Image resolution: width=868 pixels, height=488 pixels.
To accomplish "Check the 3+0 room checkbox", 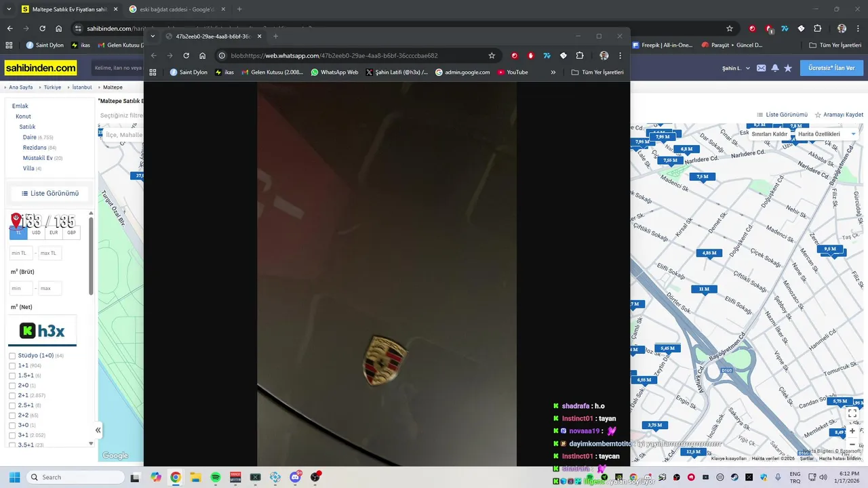I will 12,425.
